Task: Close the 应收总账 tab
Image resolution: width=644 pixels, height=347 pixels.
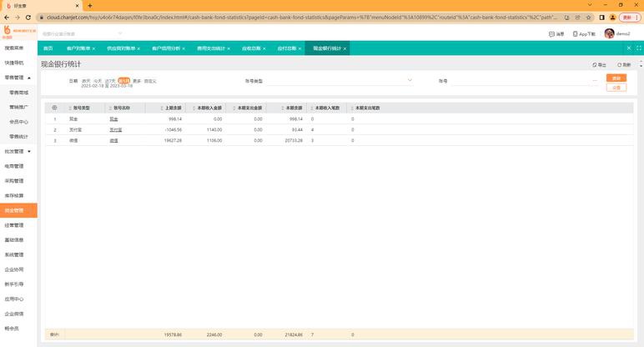Action: point(264,48)
